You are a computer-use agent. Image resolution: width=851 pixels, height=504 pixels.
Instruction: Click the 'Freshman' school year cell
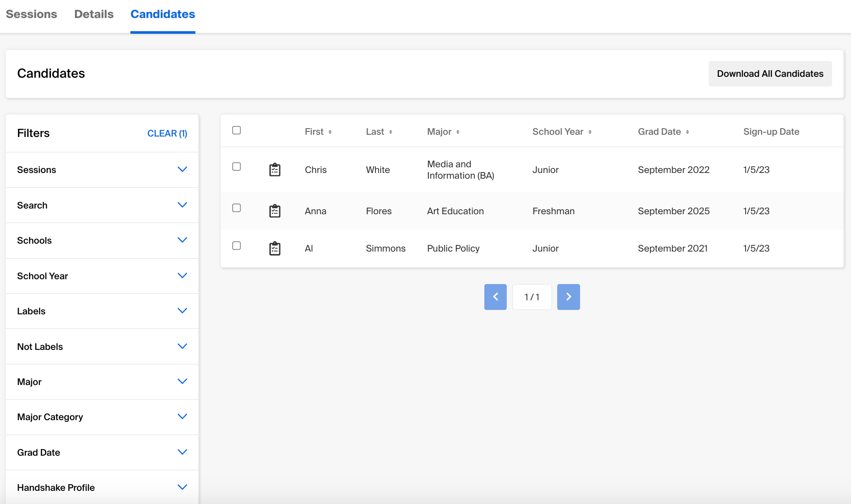click(x=553, y=211)
